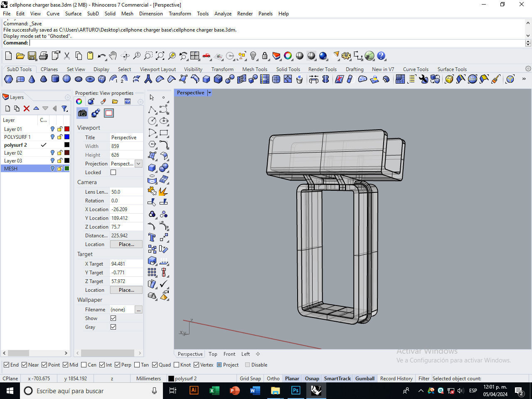Click the New file icon in toolbar
The image size is (532, 399).
pyautogui.click(x=8, y=56)
